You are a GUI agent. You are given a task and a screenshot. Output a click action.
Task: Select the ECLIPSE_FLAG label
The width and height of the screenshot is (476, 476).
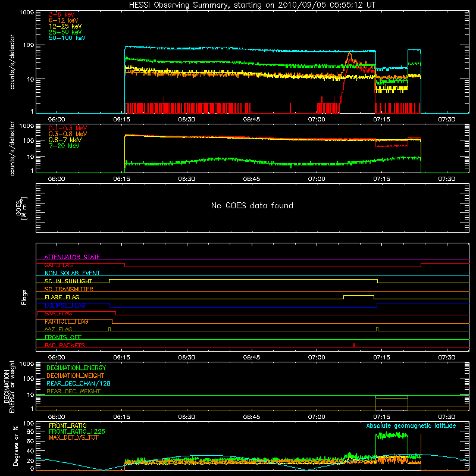pyautogui.click(x=65, y=305)
